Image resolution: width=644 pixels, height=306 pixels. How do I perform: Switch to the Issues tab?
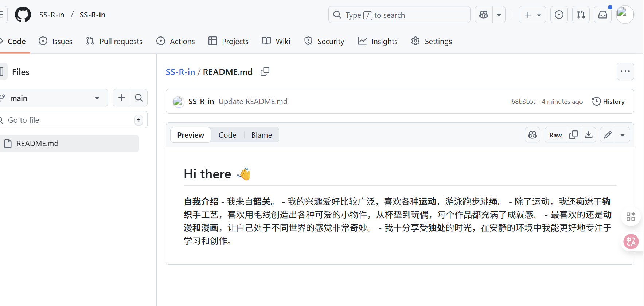coord(56,42)
